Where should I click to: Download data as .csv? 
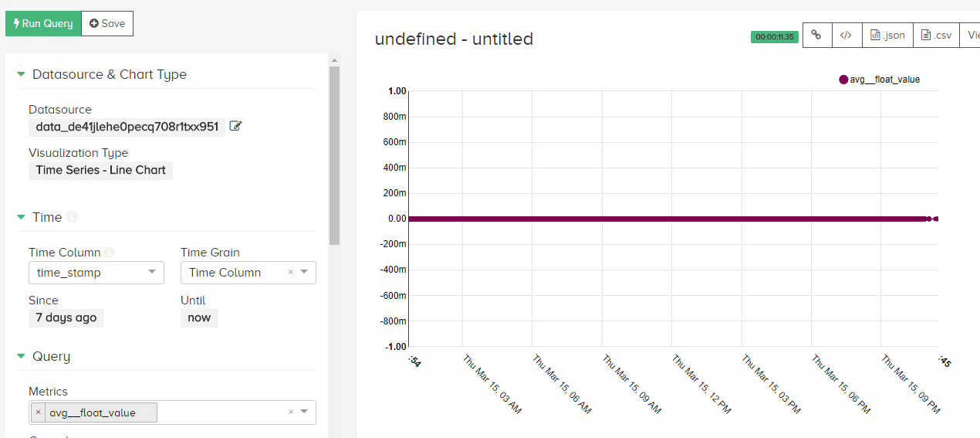(936, 35)
